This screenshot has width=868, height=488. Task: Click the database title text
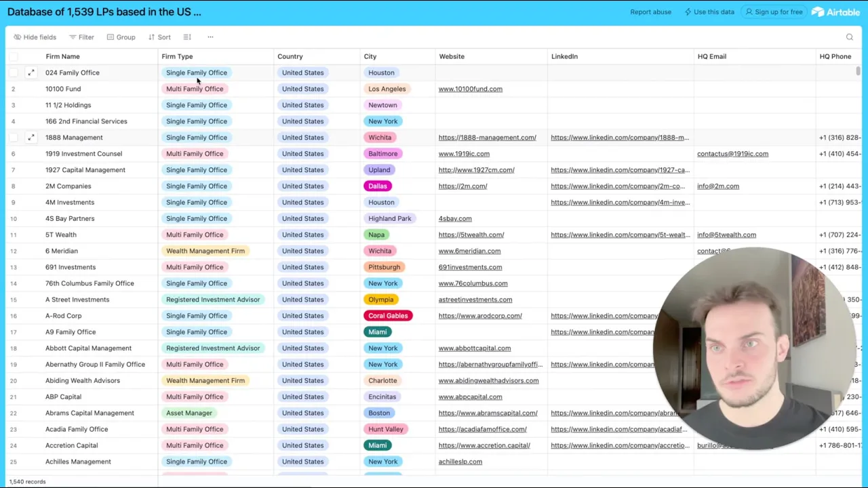tap(104, 12)
